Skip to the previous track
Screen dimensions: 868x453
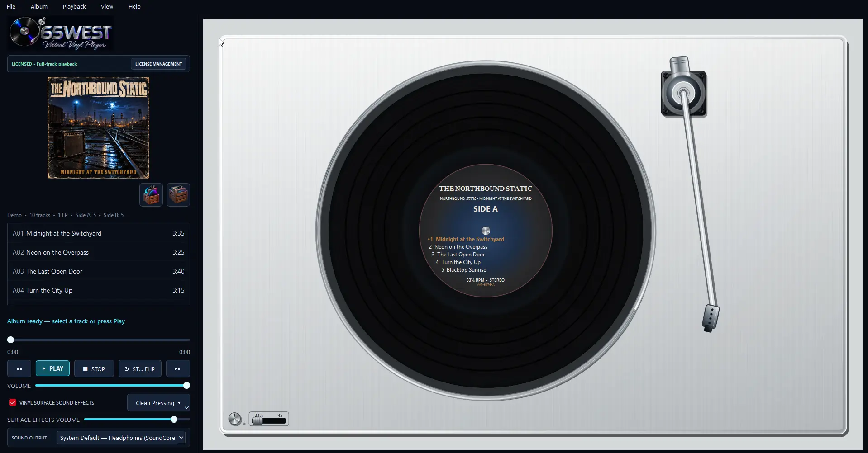(x=19, y=369)
